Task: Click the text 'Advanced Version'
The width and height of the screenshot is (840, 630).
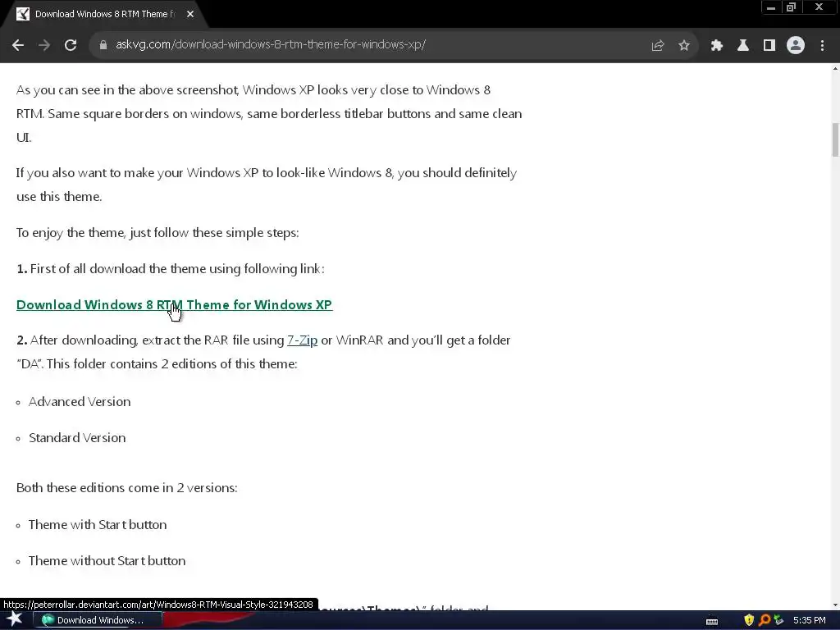Action: (x=80, y=402)
